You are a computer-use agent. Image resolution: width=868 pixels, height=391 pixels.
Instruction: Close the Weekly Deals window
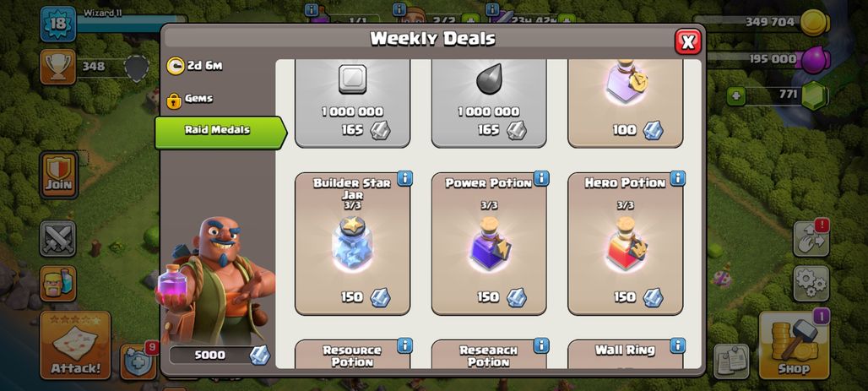(687, 41)
